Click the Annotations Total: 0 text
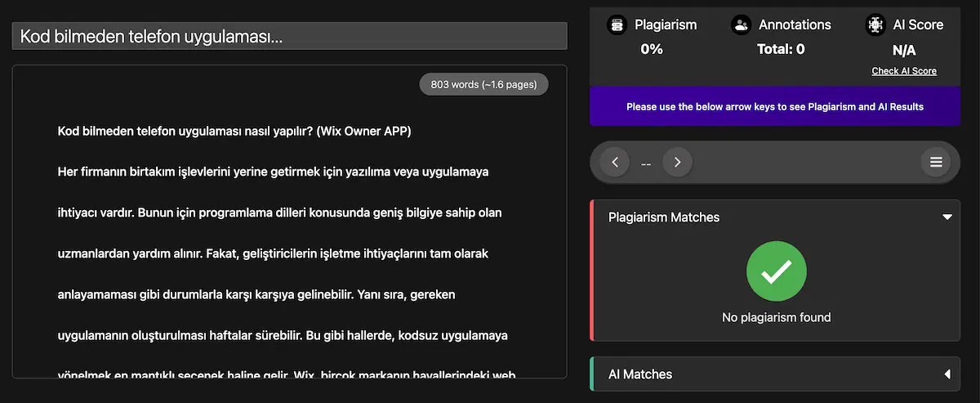 [781, 49]
